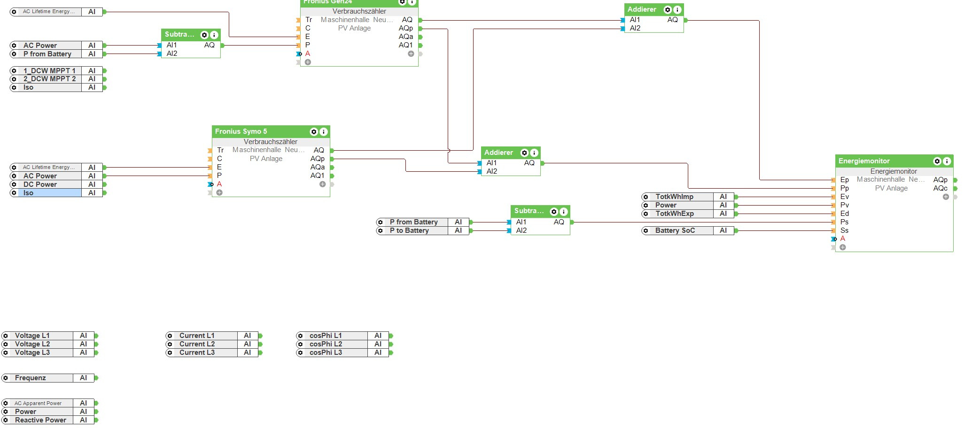Click the green output connector of Battery SoC
Viewport: 980px width, 429px height.
point(736,230)
